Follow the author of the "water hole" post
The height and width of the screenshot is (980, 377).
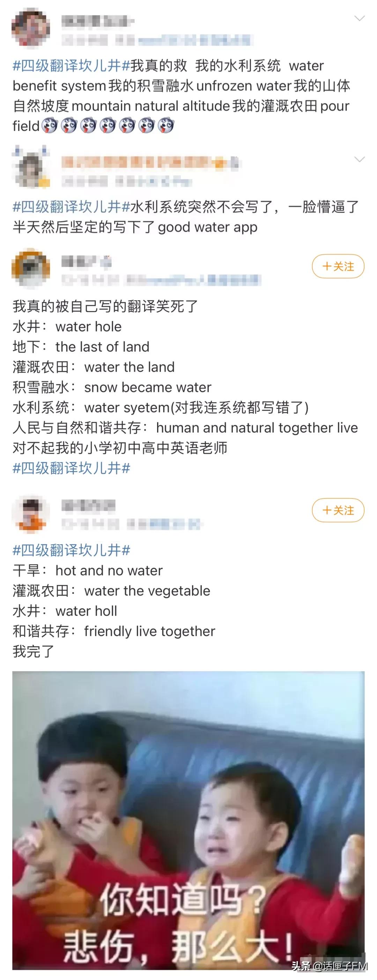click(x=338, y=266)
